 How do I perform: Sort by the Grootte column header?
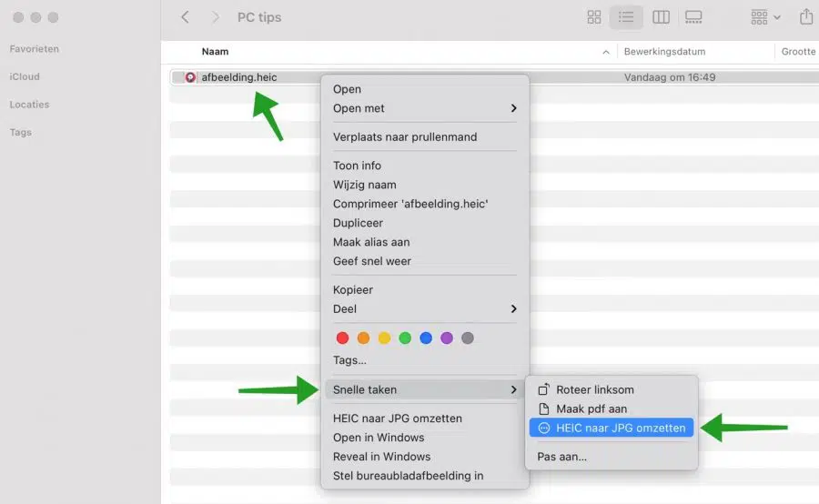(798, 52)
